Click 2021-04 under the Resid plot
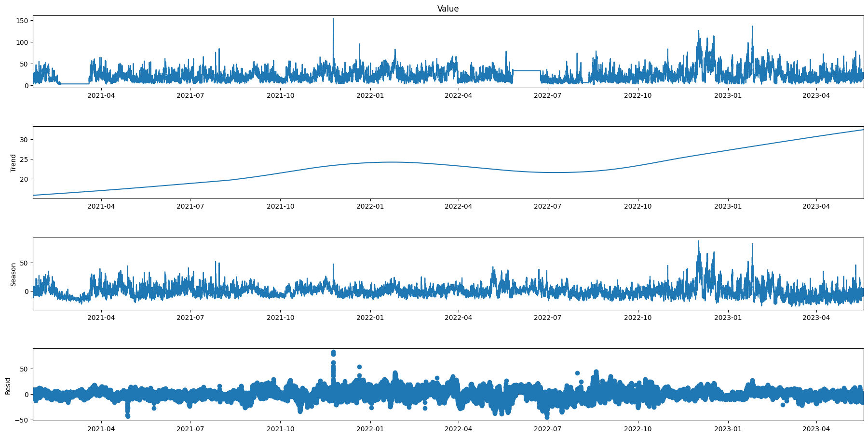Screen dimensions: 868x437 pos(101,428)
